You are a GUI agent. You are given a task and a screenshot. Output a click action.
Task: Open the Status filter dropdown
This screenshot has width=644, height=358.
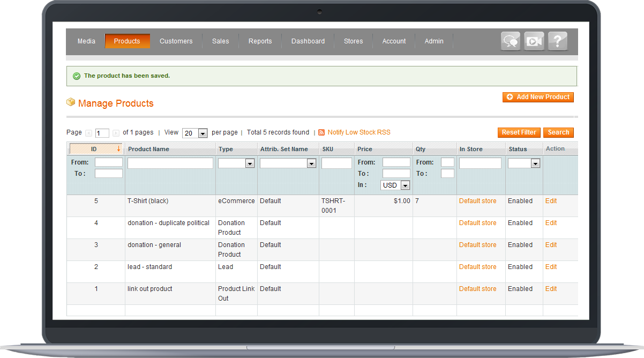coord(524,163)
